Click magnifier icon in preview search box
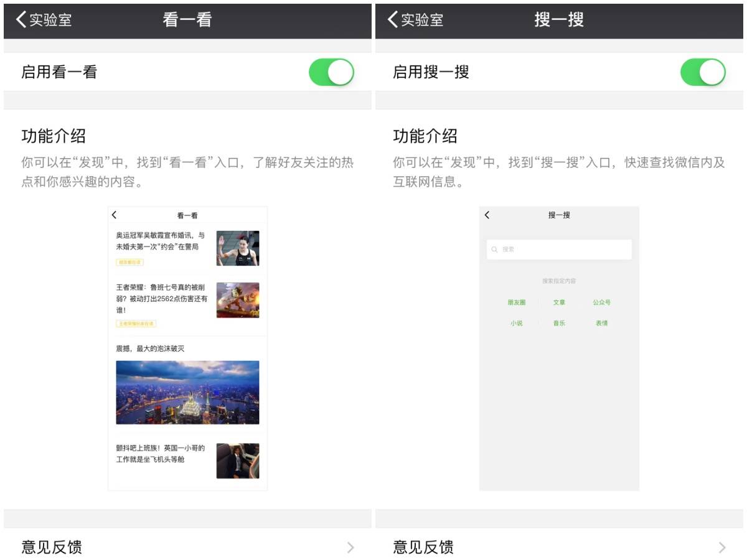Screen dimensions: 747x560 click(494, 250)
